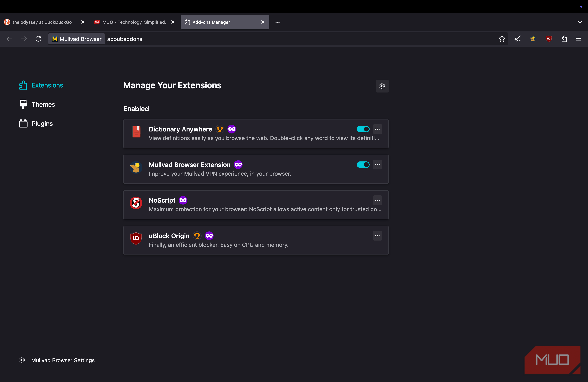Click 'Improve your Mullvad VPN experience' description
Viewport: 588px width, 382px height.
[220, 174]
